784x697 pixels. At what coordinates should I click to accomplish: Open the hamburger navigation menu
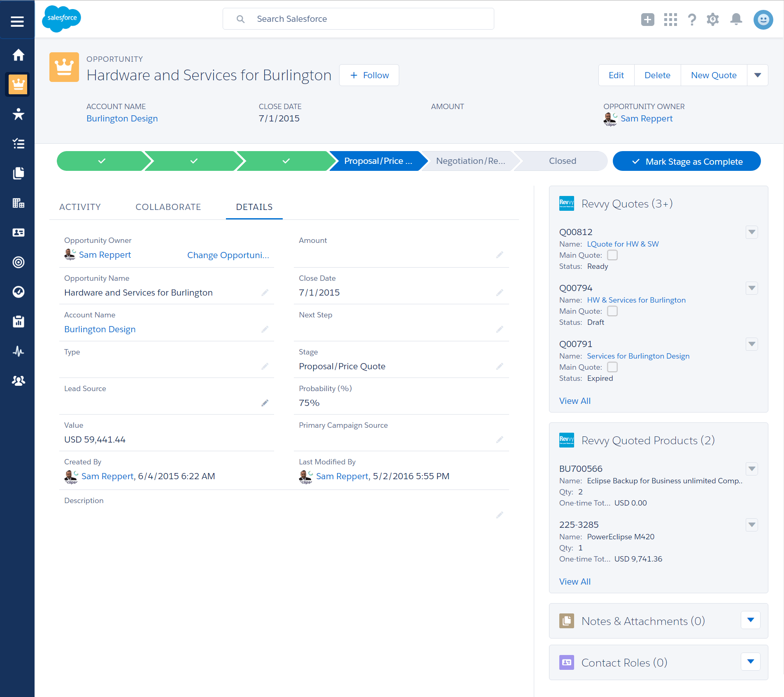pos(17,21)
